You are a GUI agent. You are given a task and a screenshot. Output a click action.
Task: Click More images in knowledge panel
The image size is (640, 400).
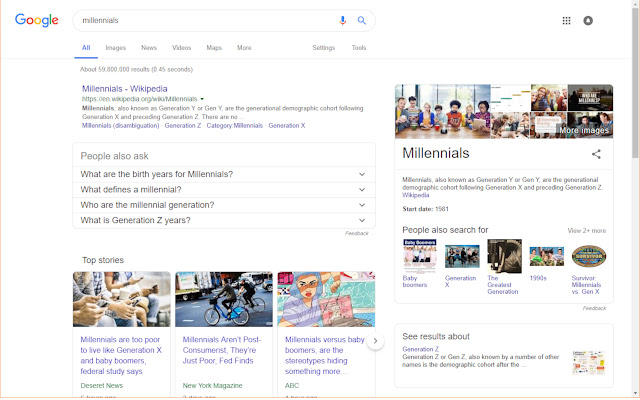(x=584, y=130)
